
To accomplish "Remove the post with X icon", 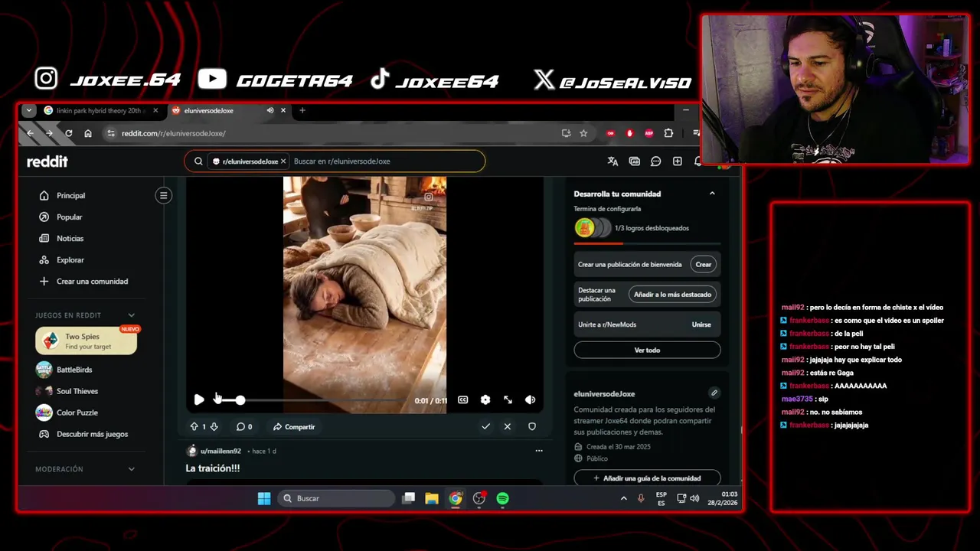I will 507,426.
